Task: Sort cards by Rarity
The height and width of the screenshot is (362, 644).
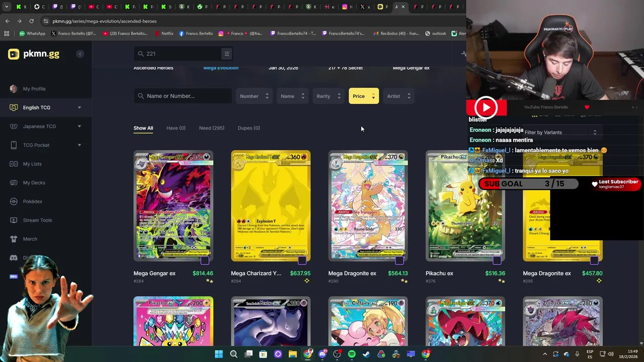Action: point(328,96)
